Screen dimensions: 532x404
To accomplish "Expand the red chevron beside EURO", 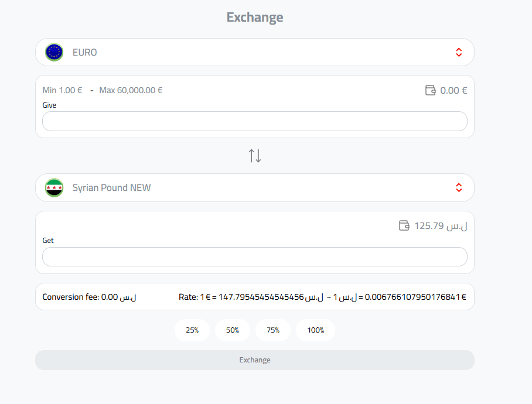I will (459, 52).
